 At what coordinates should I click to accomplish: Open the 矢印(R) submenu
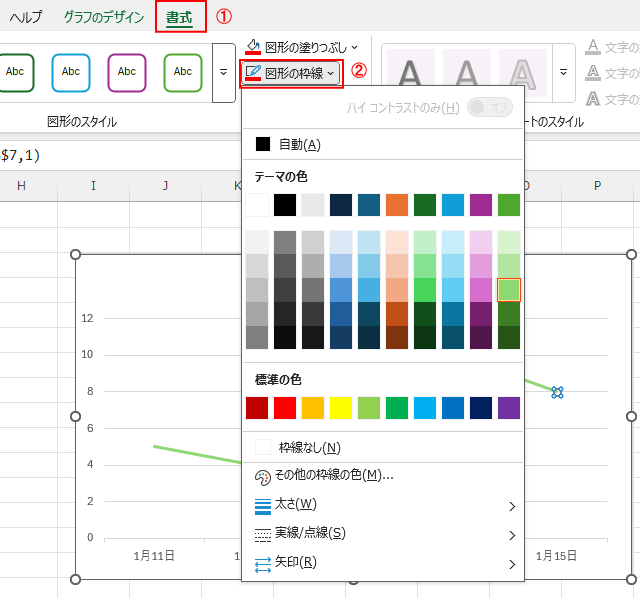[x=383, y=563]
